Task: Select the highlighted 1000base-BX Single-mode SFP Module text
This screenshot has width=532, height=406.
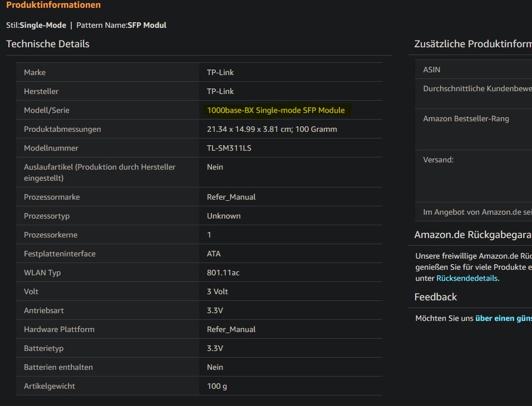Action: point(276,110)
